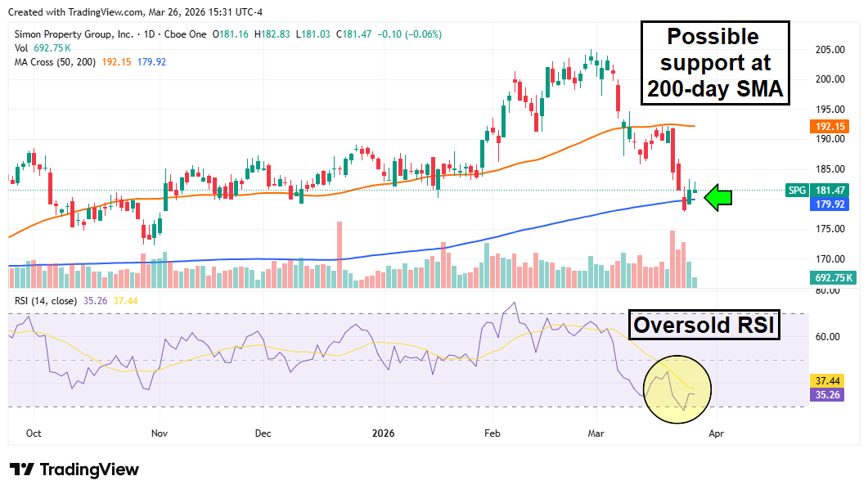Click the Possible support at 200-day SMA callout
Viewport: 868px width, 494px height.
click(x=714, y=63)
